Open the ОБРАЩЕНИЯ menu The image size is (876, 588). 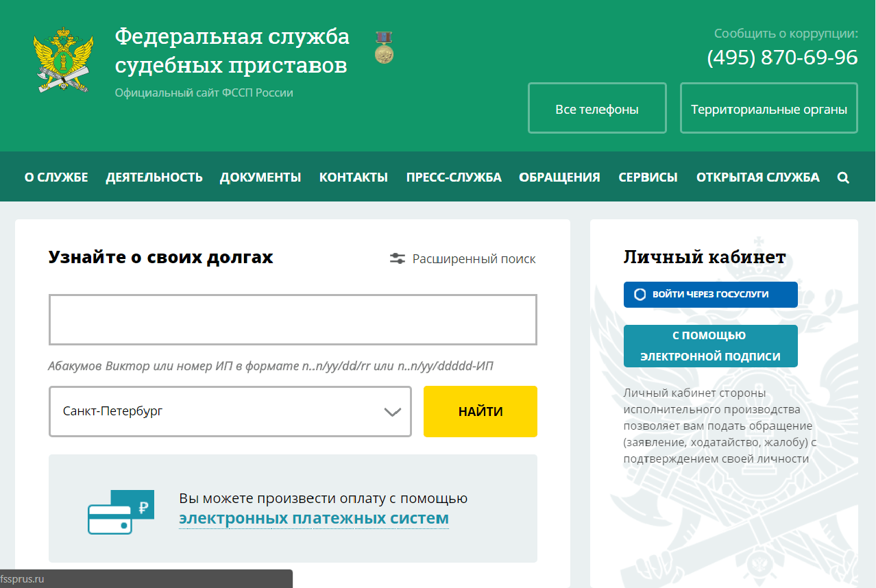(x=559, y=177)
